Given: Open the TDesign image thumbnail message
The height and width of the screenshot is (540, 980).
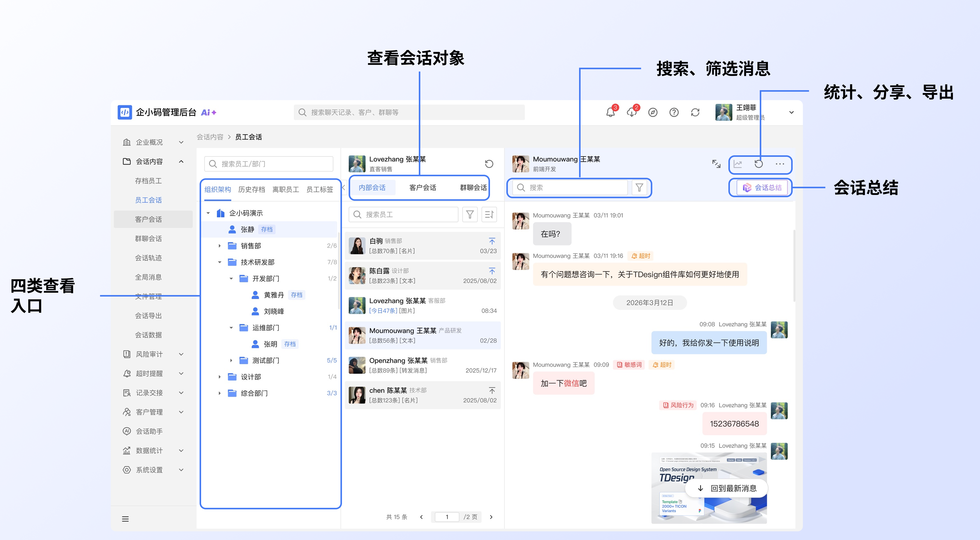Looking at the screenshot, I should click(709, 488).
